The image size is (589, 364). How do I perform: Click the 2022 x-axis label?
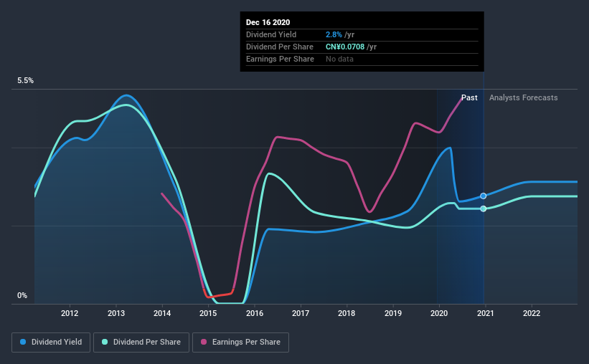(532, 313)
